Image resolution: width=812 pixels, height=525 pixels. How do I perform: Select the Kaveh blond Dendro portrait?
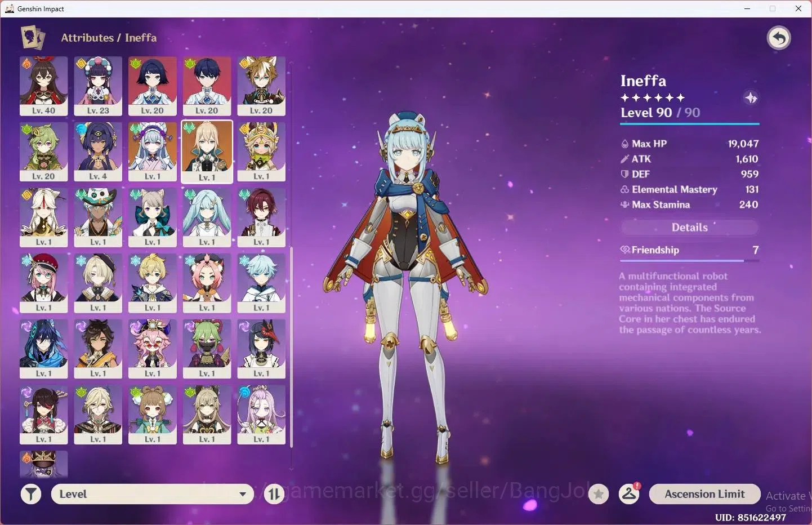[x=98, y=415]
